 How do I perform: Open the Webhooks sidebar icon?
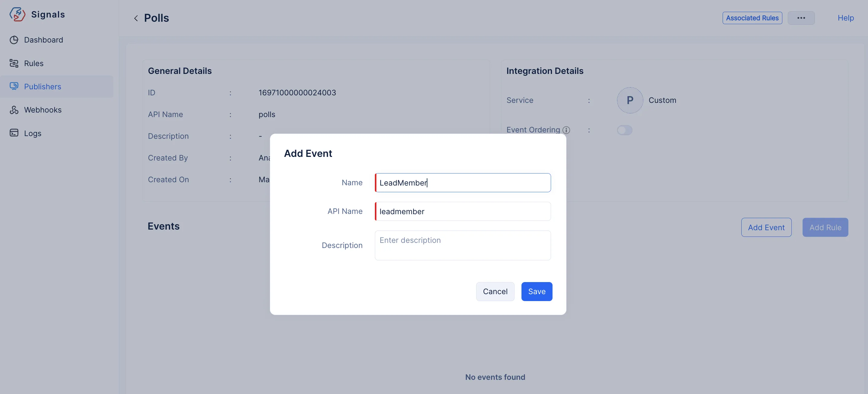tap(14, 110)
